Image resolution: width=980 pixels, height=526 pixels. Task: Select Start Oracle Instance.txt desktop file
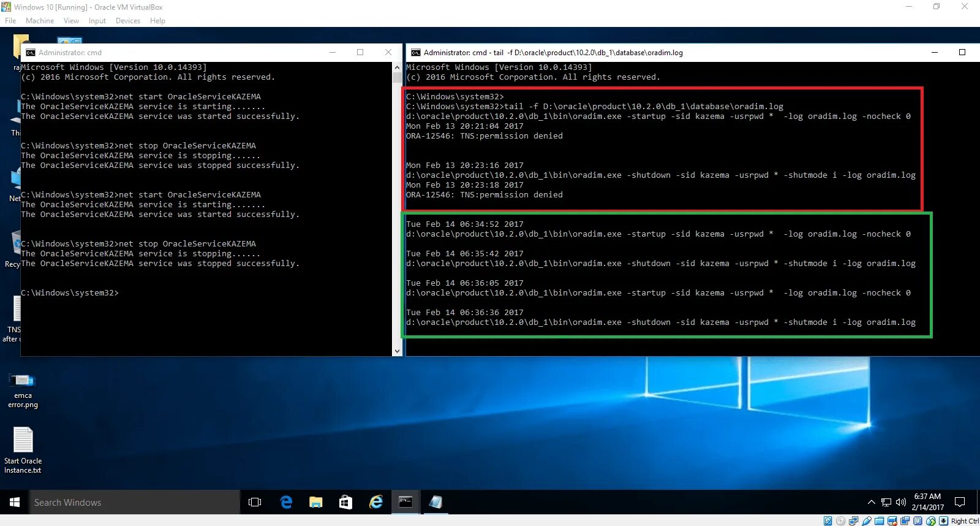23,451
